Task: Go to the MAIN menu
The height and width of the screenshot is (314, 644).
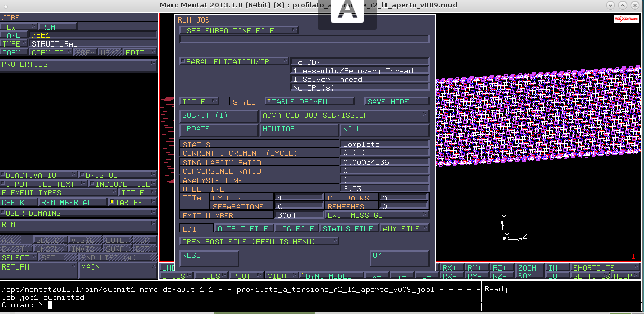Action: (x=118, y=271)
